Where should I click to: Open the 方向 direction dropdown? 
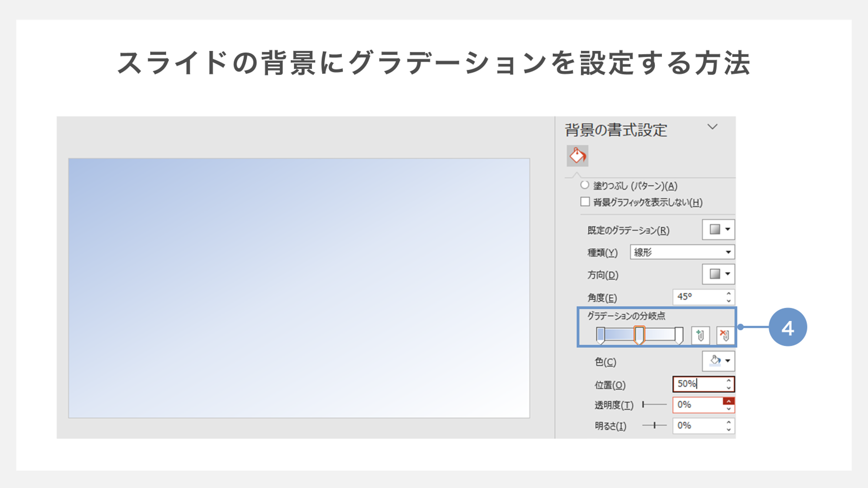(x=718, y=274)
